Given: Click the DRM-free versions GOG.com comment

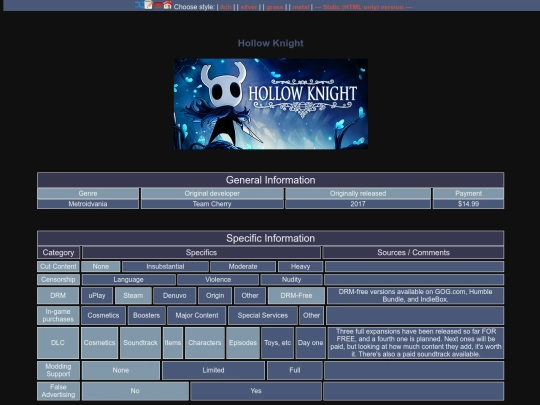Looking at the screenshot, I should point(415,295).
